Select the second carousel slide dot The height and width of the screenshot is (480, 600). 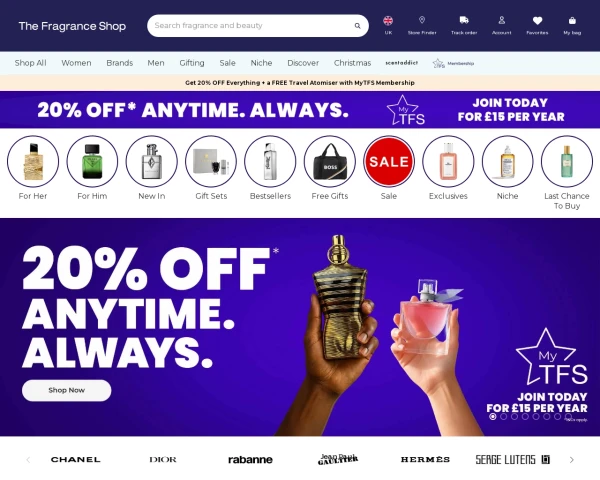click(x=504, y=416)
